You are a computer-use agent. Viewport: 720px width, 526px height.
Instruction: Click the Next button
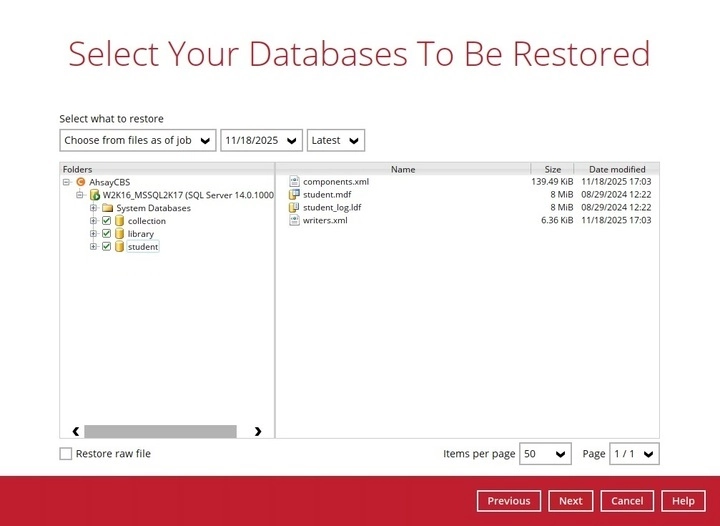[x=570, y=501]
